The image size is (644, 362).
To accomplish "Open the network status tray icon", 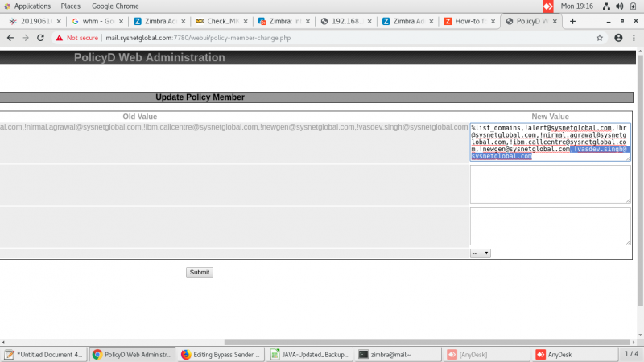I will point(606,6).
